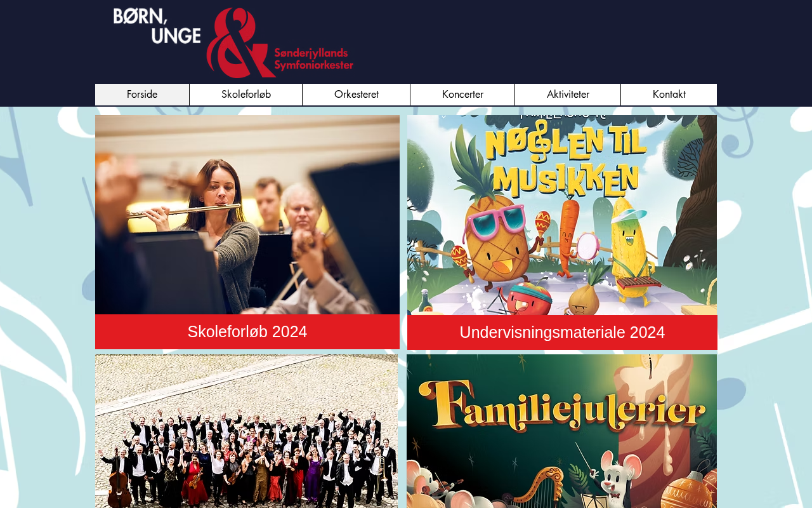Image resolution: width=812 pixels, height=508 pixels.
Task: Select the Undervisningsmateriale 2024 red banner
Action: [562, 332]
